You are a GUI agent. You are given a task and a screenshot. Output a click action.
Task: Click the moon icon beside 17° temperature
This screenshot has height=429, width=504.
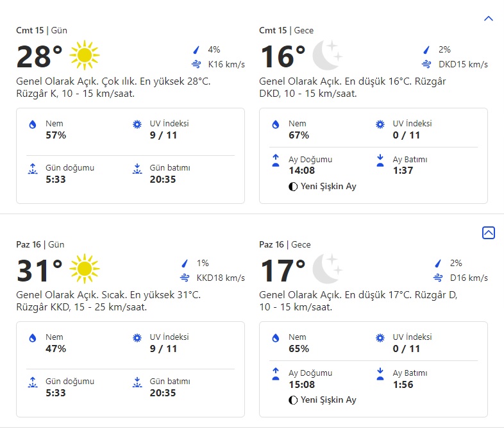pos(327,269)
